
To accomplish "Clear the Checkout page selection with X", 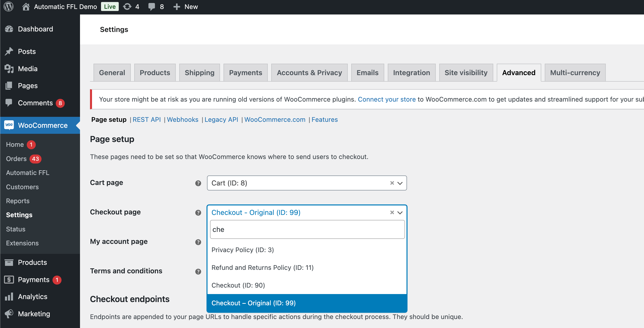I will pyautogui.click(x=392, y=212).
